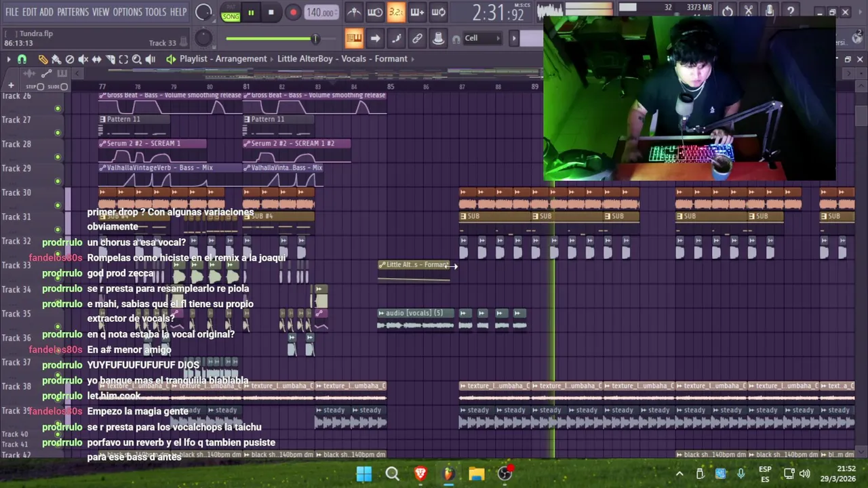Click the microphone recording icon
The image size is (868, 488).
[x=770, y=12]
